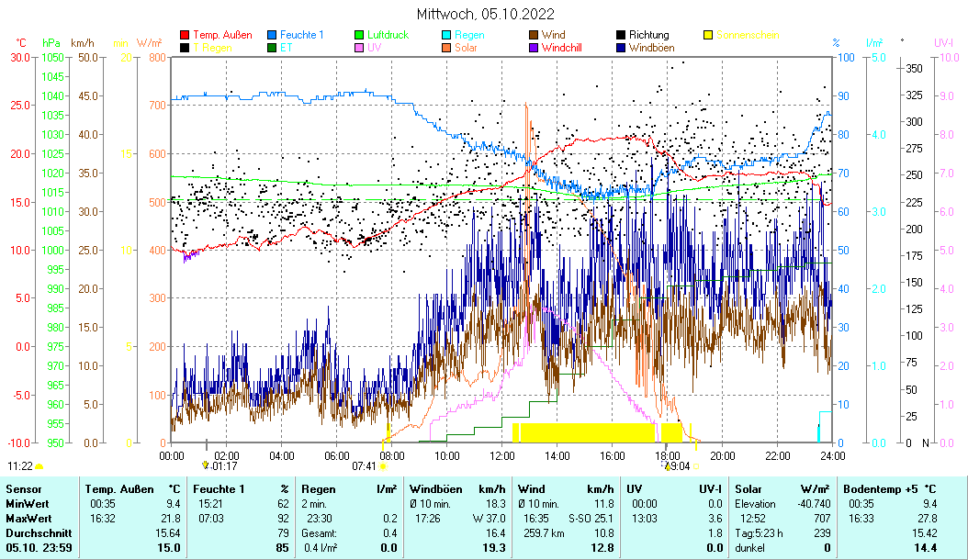Screen dimensions: 968x560
Task: Click the chart title Mittwoch, 05.10.2022
Action: click(485, 14)
